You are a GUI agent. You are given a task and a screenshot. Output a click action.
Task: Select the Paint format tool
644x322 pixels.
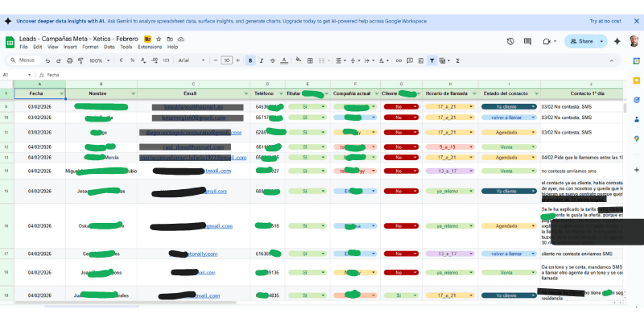tap(80, 61)
